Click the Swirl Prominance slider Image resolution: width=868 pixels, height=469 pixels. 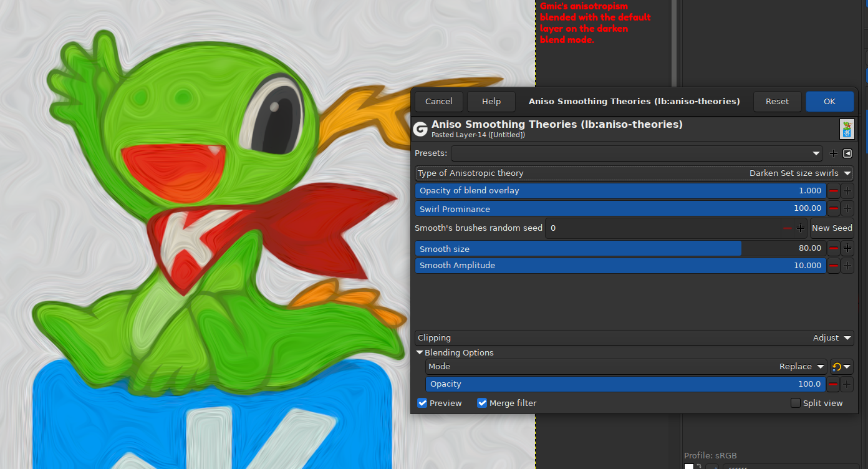point(621,209)
